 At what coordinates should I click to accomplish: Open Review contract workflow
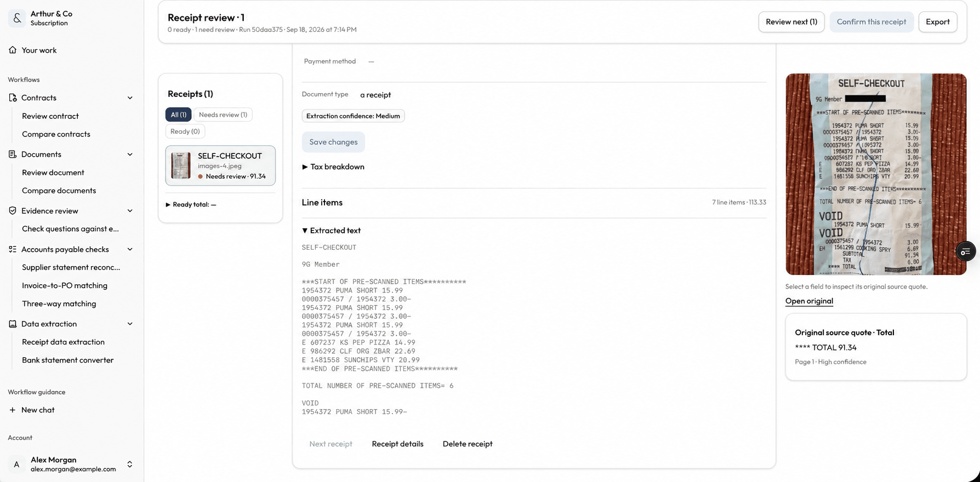click(50, 116)
